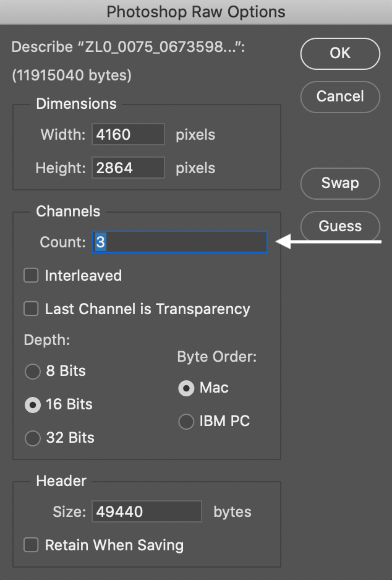The height and width of the screenshot is (580, 392).
Task: Pick Mac byte order
Action: tap(185, 388)
